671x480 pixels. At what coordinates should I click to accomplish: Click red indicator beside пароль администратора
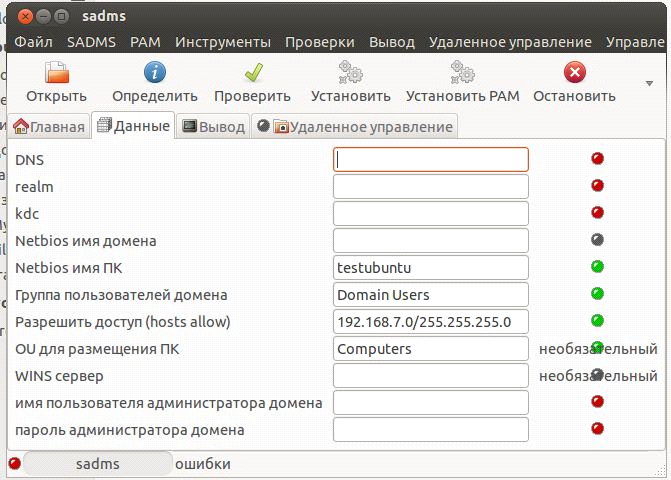[x=597, y=428]
